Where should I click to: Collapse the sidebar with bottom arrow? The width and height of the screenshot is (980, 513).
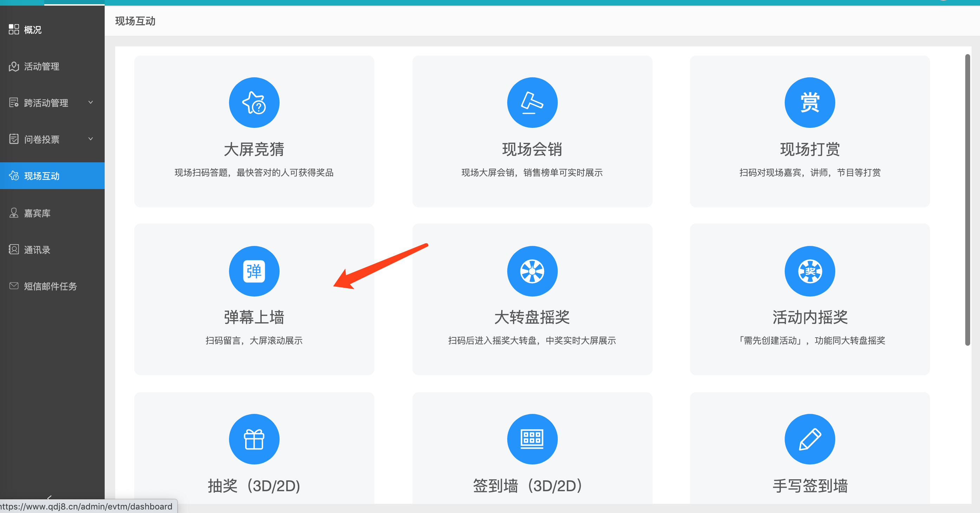pyautogui.click(x=50, y=497)
